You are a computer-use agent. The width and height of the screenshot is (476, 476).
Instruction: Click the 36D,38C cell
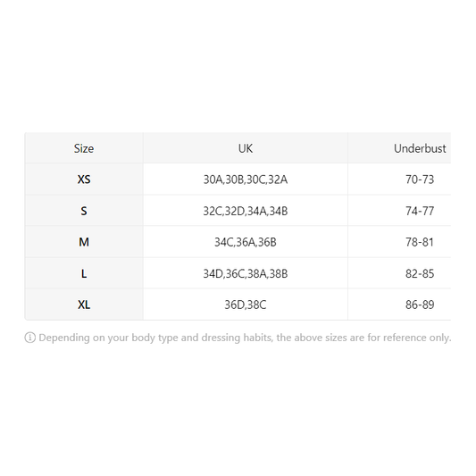[246, 305]
